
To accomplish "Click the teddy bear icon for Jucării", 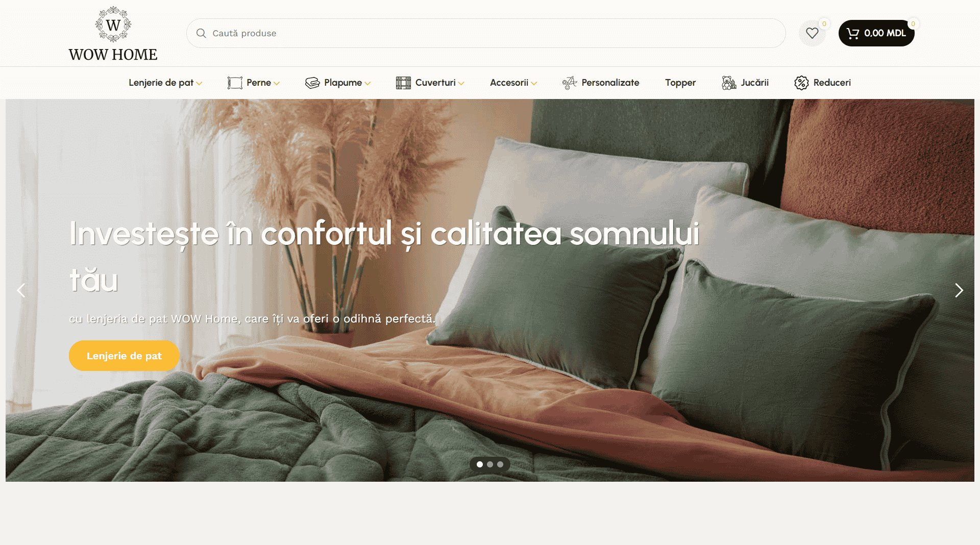I will tap(729, 83).
